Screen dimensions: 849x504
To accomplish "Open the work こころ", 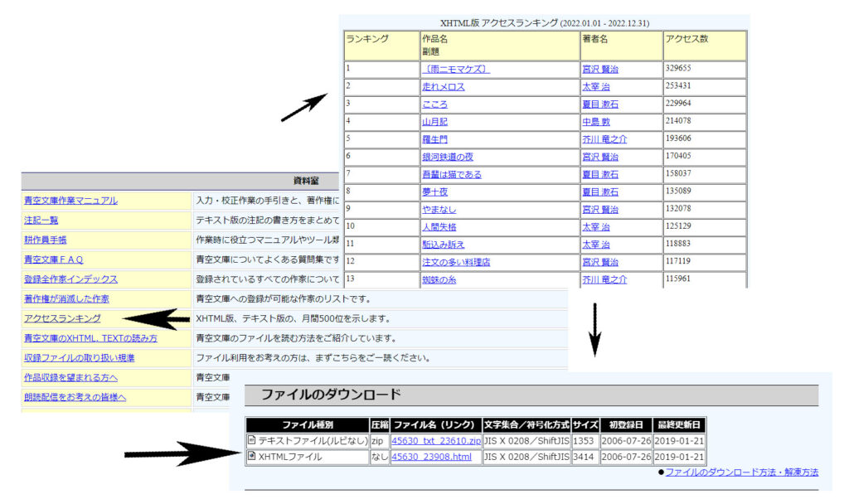I will point(434,104).
